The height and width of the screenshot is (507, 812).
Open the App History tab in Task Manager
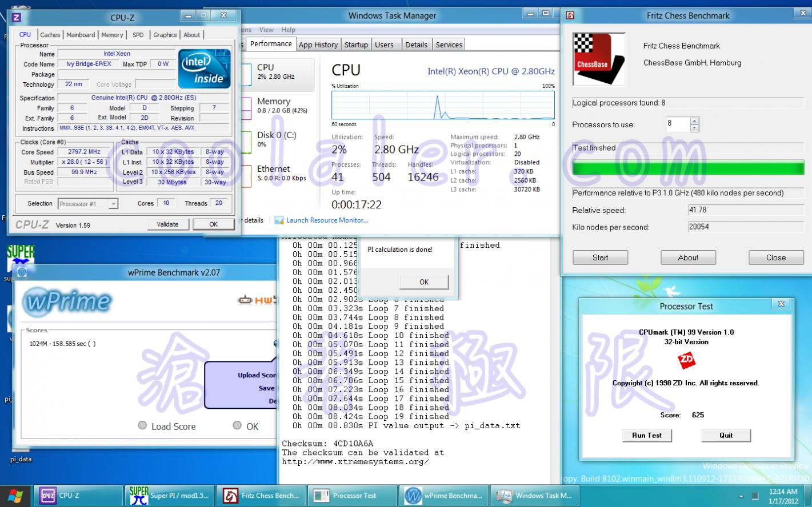point(318,44)
